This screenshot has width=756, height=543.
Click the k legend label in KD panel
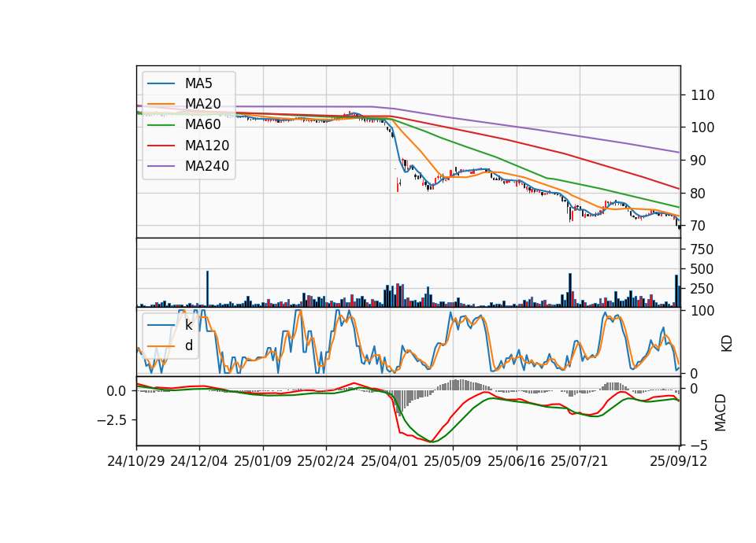(x=188, y=325)
